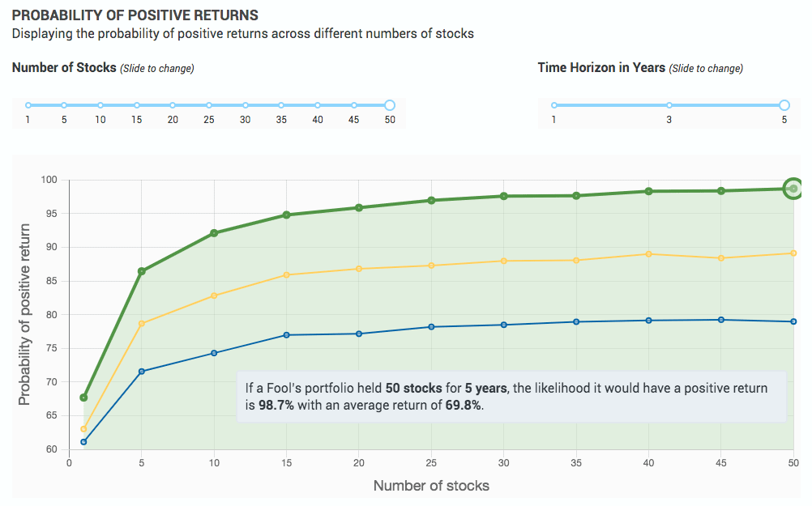Select the 3-year stop on the Time Horizon slider

pos(669,104)
